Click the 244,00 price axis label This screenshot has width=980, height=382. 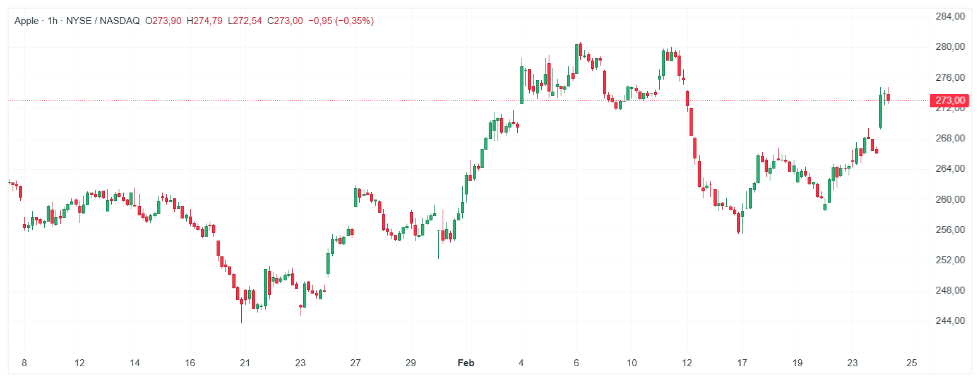[950, 321]
